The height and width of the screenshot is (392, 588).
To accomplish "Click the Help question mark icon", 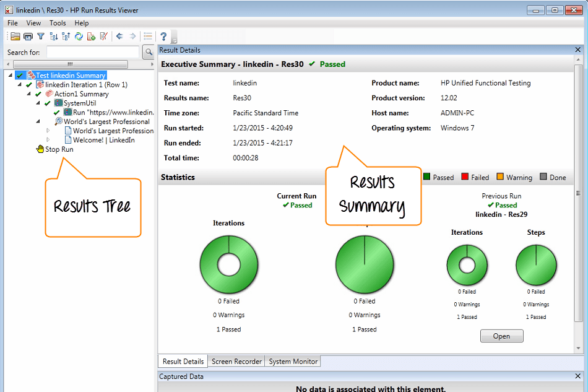I will (163, 37).
